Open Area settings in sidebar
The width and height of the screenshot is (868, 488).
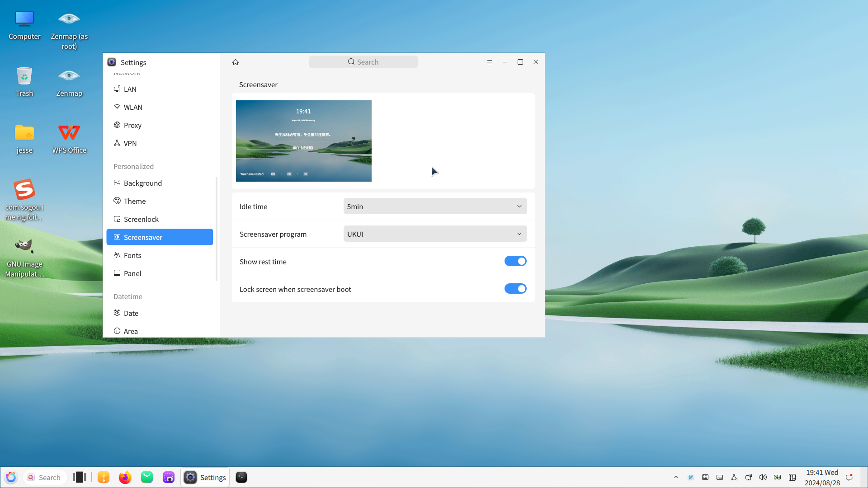[160, 332]
